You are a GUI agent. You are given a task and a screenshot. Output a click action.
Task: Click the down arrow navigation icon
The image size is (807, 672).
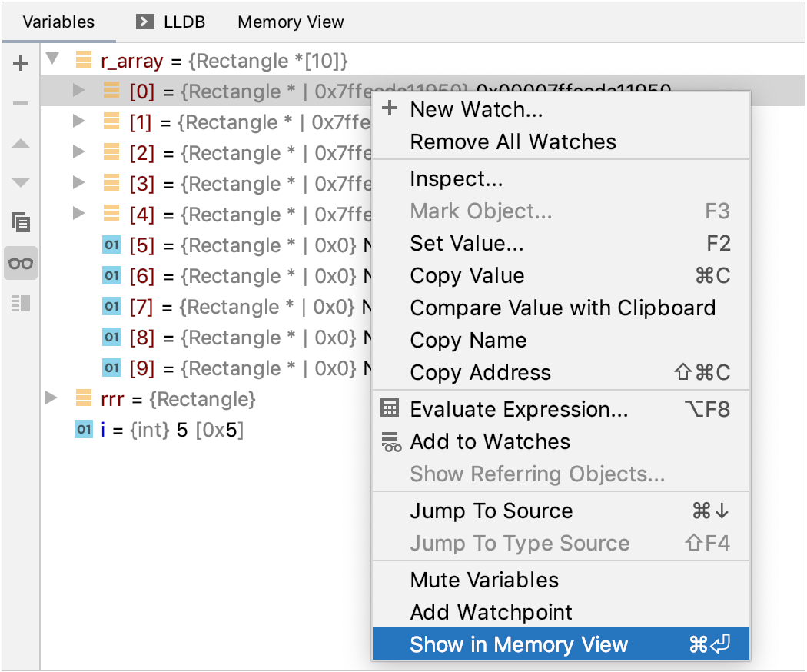click(x=21, y=182)
